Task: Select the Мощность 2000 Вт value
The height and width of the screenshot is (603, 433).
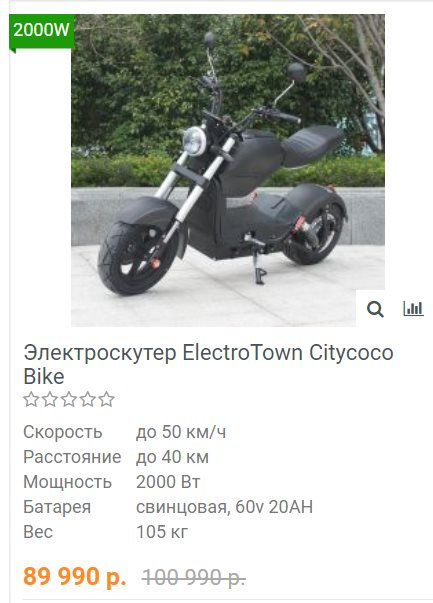Action: [168, 482]
